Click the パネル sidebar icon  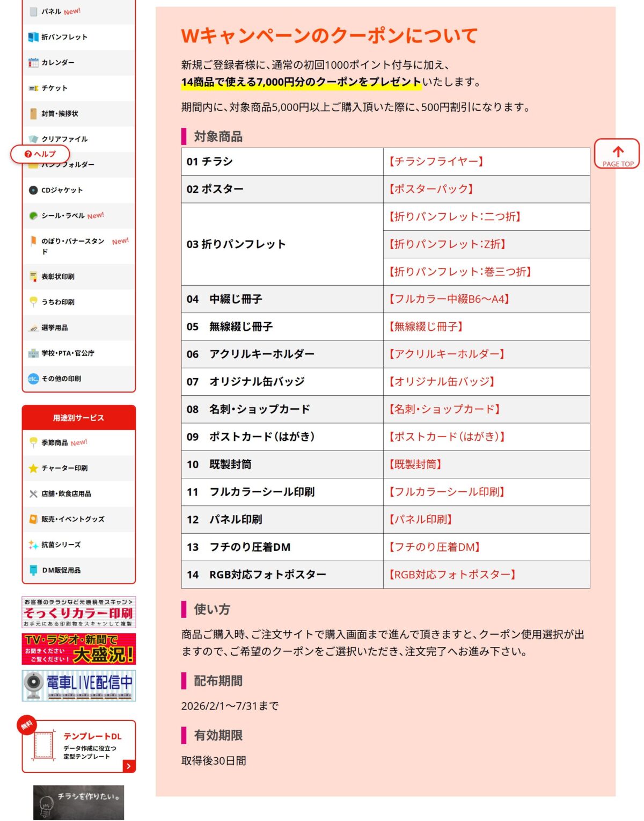point(33,11)
